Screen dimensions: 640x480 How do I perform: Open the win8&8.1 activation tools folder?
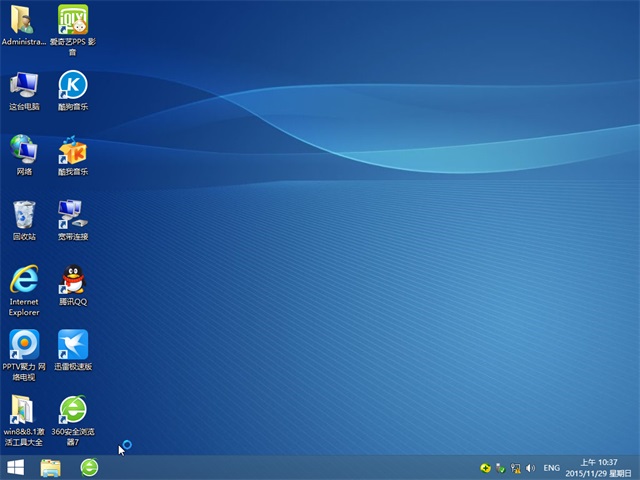click(x=24, y=410)
